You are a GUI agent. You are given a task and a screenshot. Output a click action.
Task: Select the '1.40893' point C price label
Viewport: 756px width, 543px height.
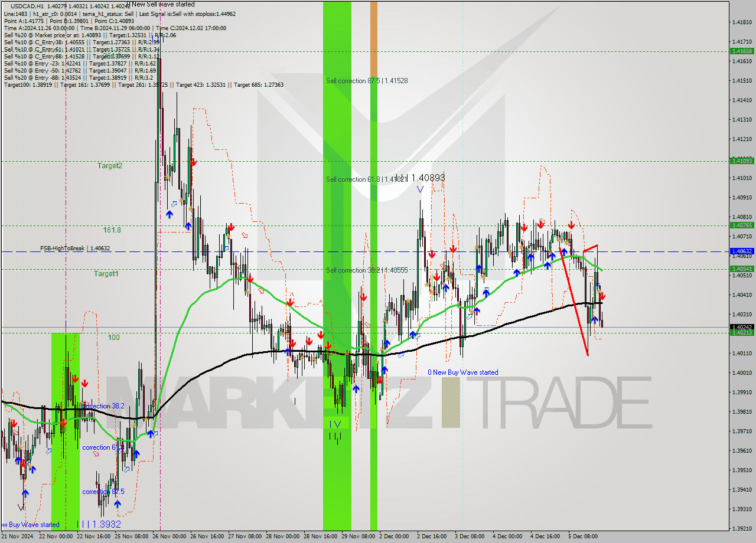428,178
